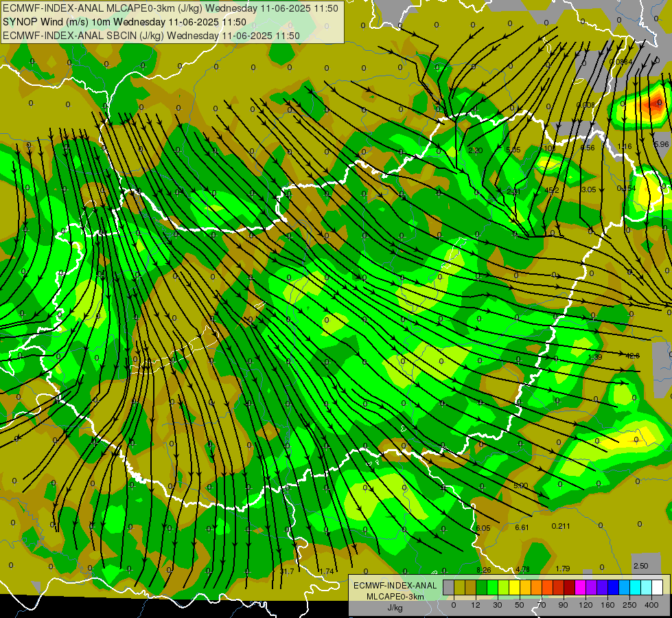
Task: Click the white swatch ending the legend
Action: pyautogui.click(x=658, y=587)
